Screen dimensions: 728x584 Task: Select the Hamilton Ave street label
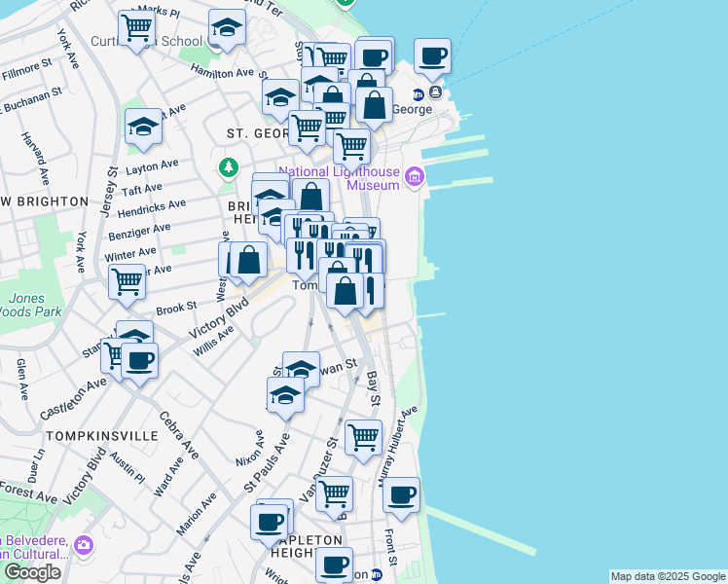point(222,71)
